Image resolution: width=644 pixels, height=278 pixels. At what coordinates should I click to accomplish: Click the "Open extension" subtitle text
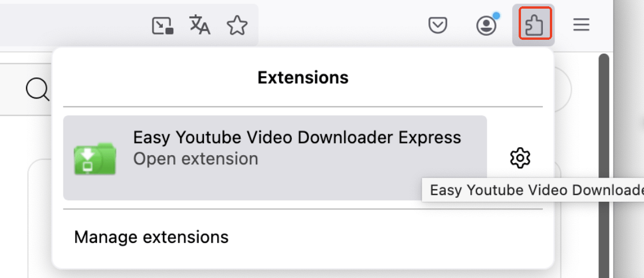click(x=195, y=159)
